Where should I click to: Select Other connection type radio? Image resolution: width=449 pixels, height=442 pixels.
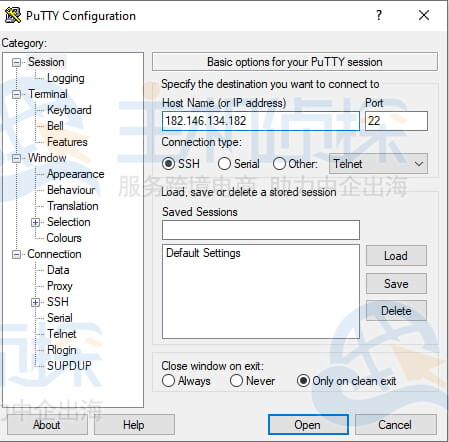279,164
